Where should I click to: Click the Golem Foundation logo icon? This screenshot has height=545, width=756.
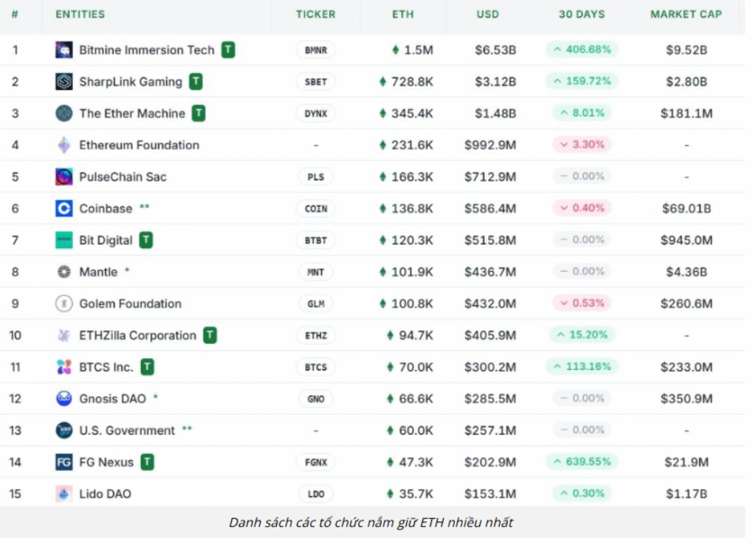(65, 304)
